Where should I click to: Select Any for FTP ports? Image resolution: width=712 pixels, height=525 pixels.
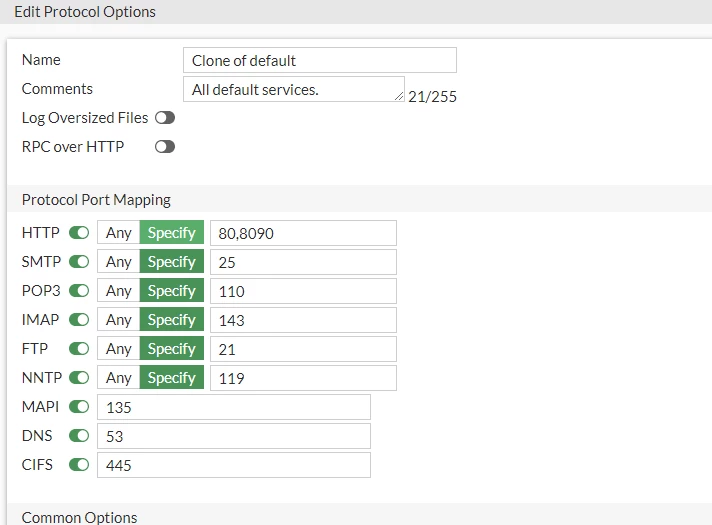tap(119, 349)
